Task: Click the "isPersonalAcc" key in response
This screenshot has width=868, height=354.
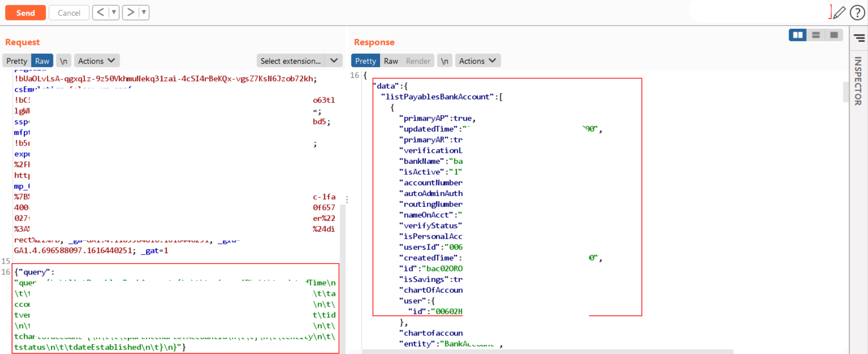Action: click(x=431, y=237)
